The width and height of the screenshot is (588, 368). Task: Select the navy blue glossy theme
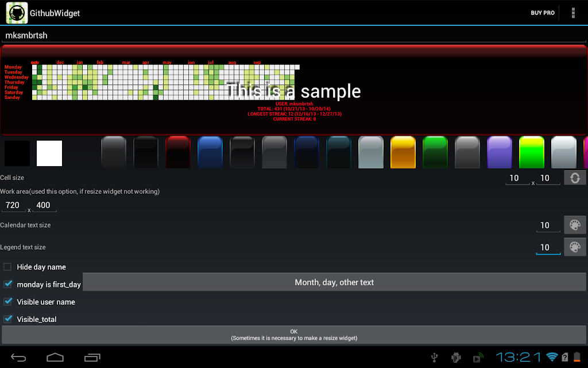coord(307,152)
